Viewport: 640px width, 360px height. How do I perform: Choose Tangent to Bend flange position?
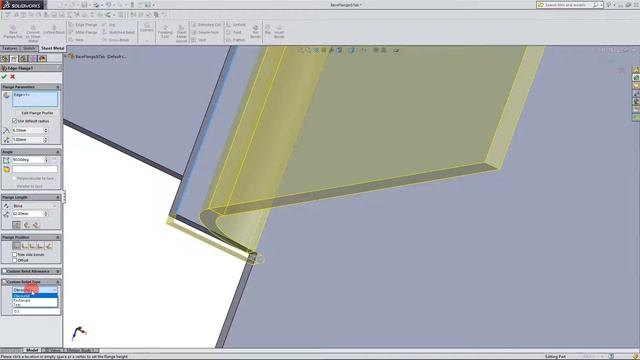point(49,246)
